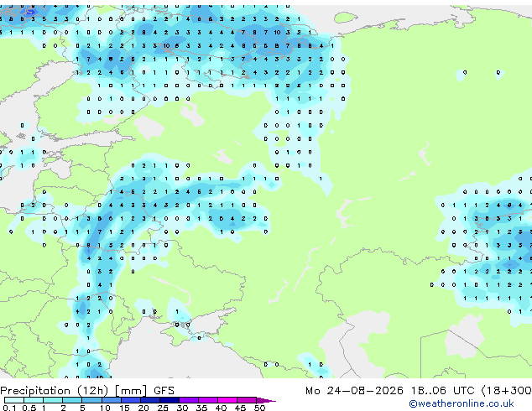Click the "Precipitation" title word

(35, 391)
